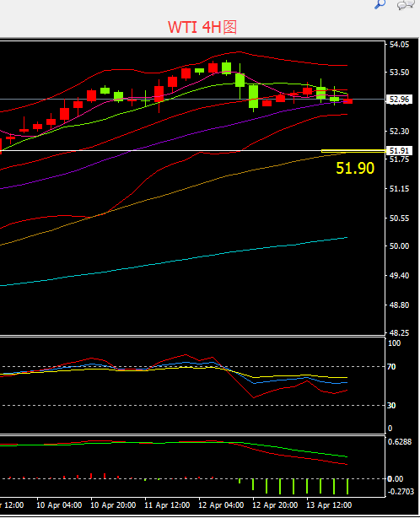420x518 pixels.
Task: Click the 51.91 horizontal line price label
Action: click(399, 151)
